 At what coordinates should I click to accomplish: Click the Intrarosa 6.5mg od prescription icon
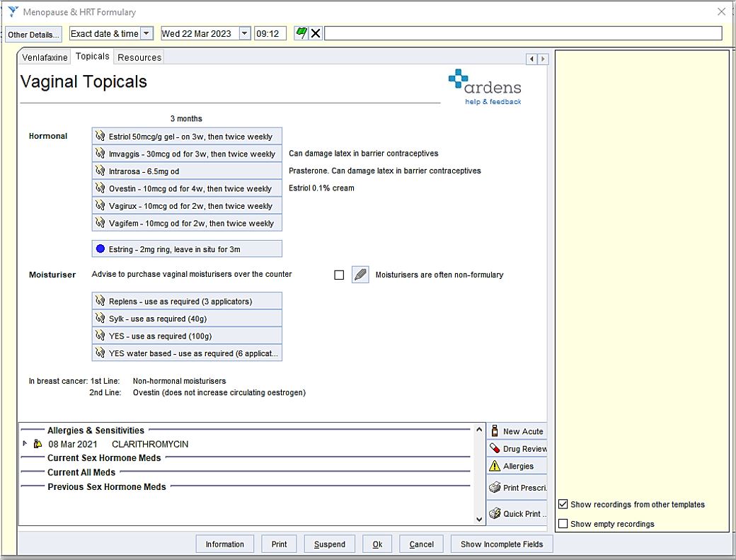pos(100,171)
